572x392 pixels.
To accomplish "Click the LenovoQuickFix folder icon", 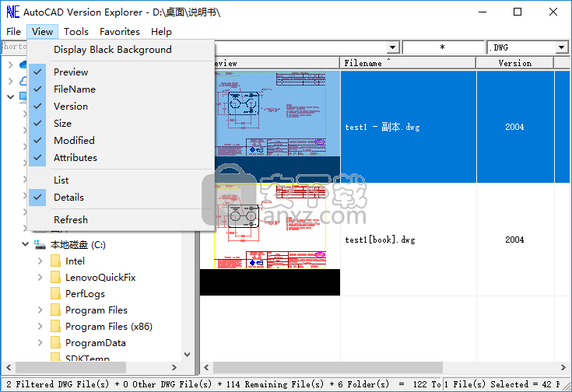I will pos(55,278).
